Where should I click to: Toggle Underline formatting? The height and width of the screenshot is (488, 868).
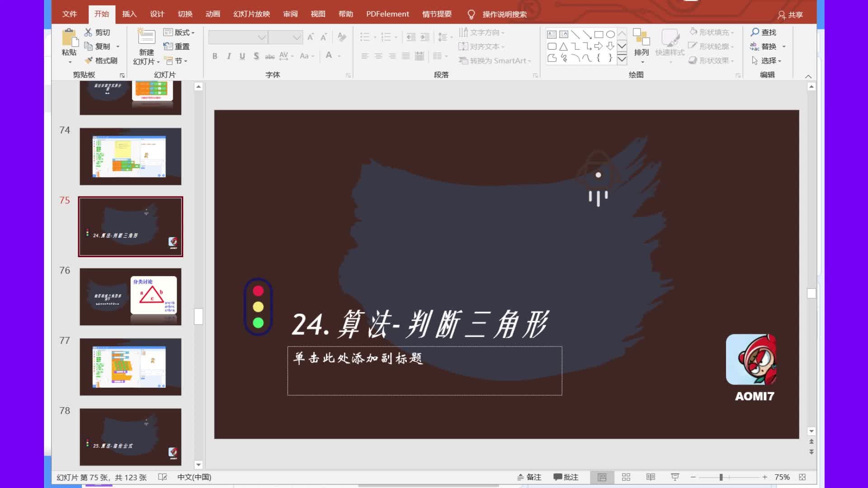[242, 56]
